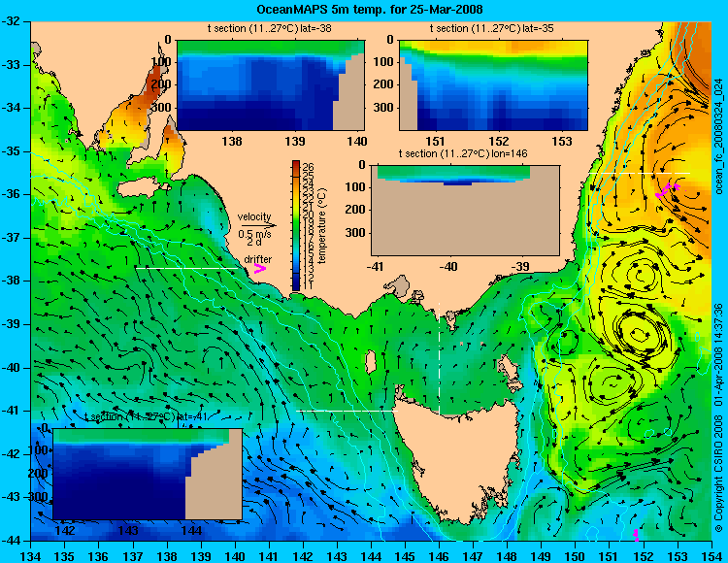
Task: Select the lon=146 temperature section inset plot
Action: coord(465,211)
